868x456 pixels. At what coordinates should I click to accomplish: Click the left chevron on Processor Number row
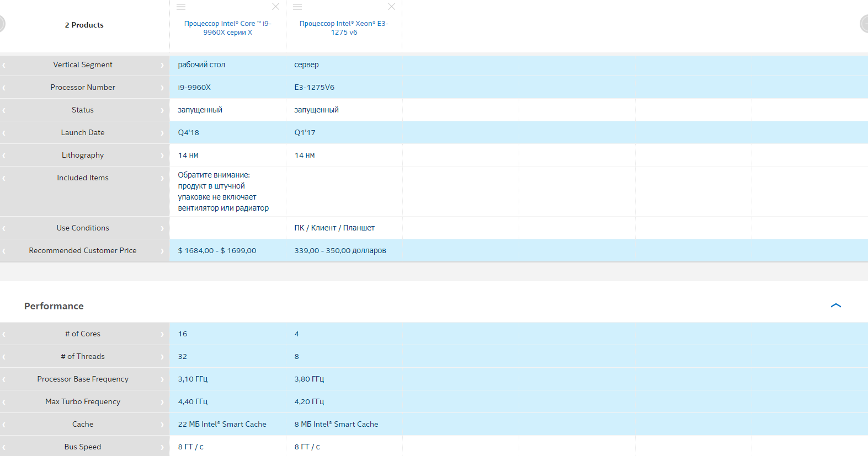click(x=4, y=88)
